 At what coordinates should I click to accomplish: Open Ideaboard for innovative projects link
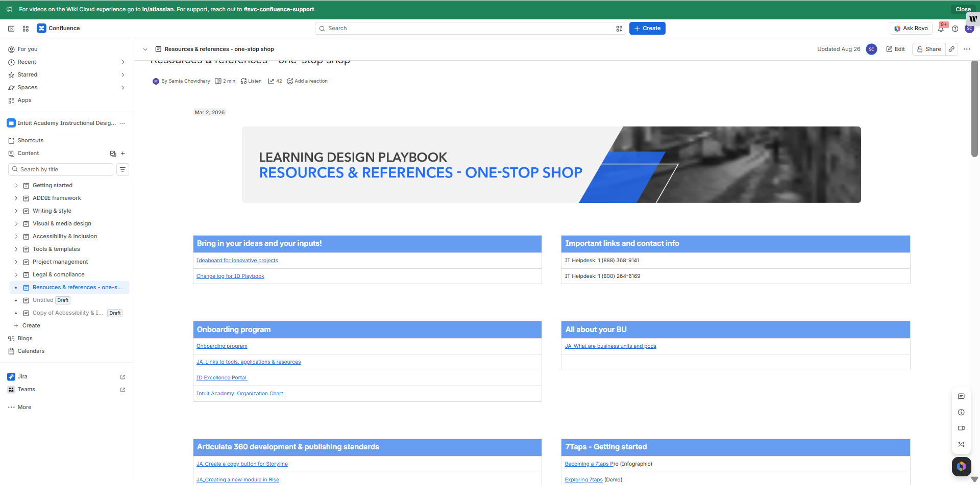(x=237, y=261)
